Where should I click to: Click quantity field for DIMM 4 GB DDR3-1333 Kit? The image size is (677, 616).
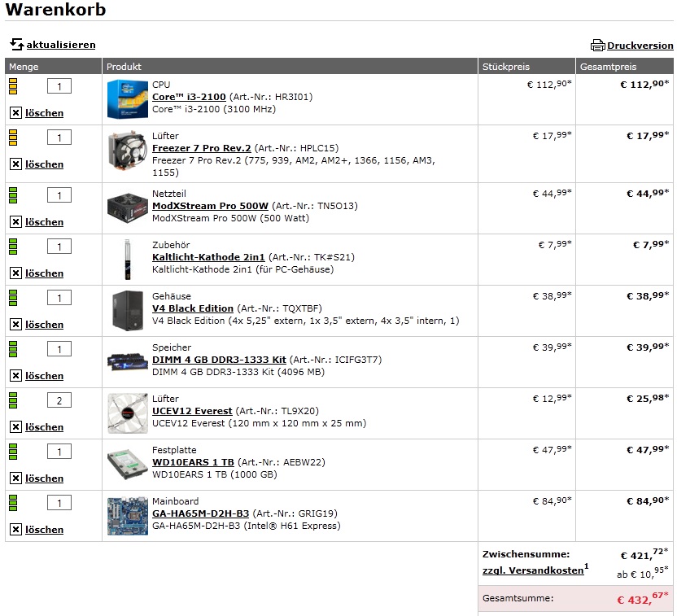pos(59,349)
